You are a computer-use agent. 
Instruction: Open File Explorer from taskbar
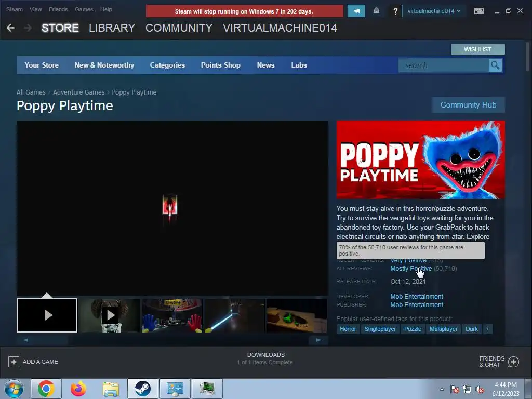111,389
